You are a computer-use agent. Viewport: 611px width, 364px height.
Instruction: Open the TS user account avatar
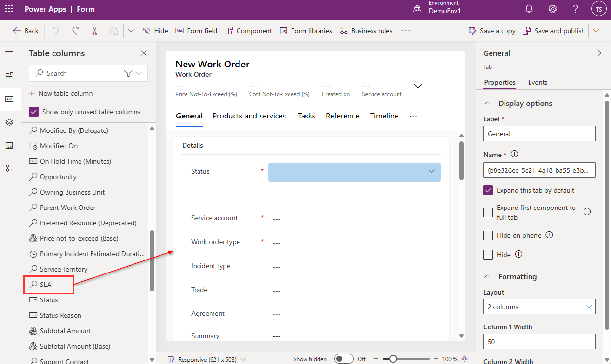tap(599, 9)
